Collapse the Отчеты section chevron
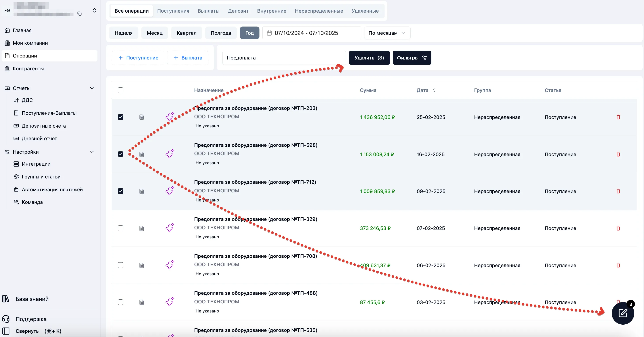 tap(92, 88)
